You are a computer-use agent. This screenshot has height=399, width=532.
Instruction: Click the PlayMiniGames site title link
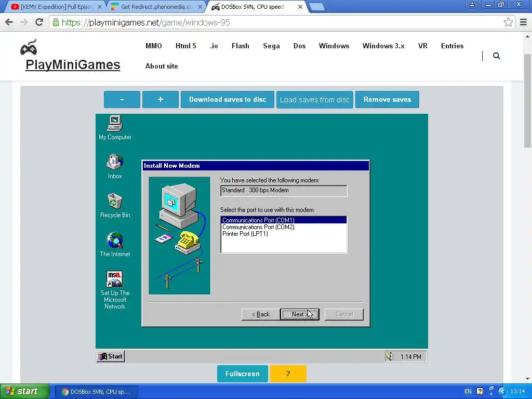(x=73, y=64)
